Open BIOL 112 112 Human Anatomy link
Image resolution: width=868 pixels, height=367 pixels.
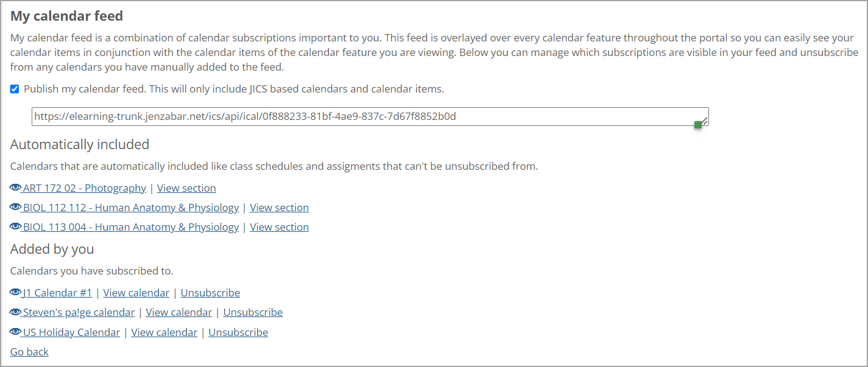point(131,208)
